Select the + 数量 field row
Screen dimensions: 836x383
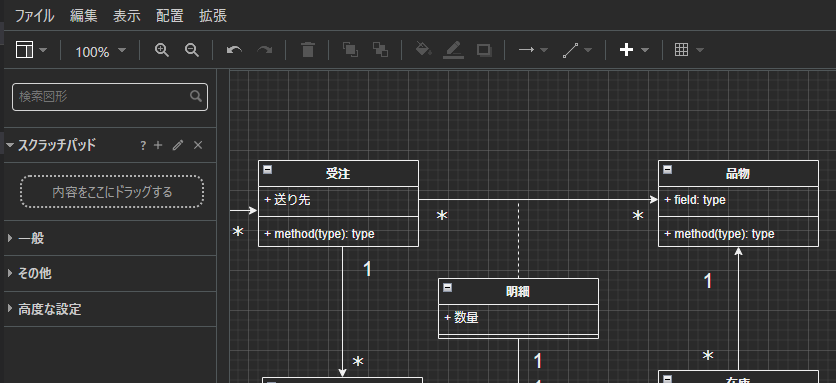pos(518,318)
